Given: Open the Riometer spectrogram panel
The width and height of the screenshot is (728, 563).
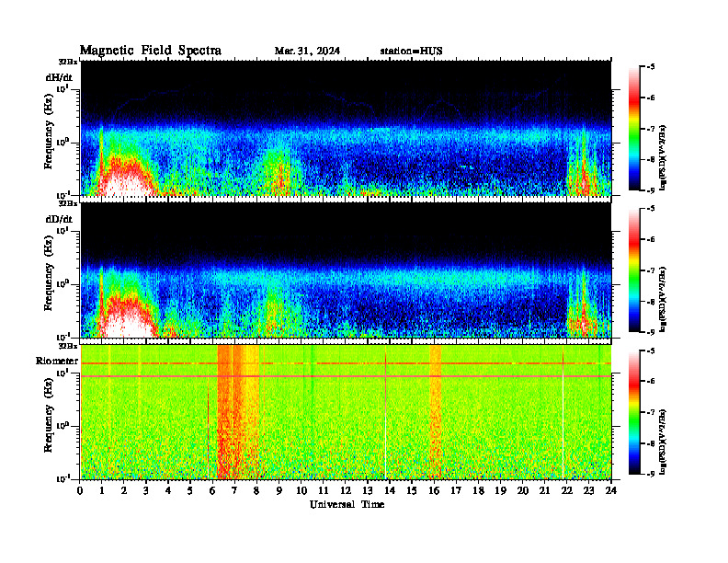Looking at the screenshot, I should click(346, 412).
